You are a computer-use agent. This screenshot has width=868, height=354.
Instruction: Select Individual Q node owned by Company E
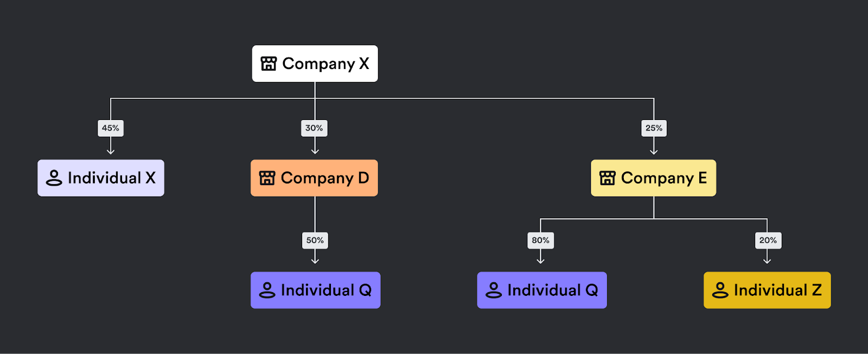pyautogui.click(x=542, y=290)
